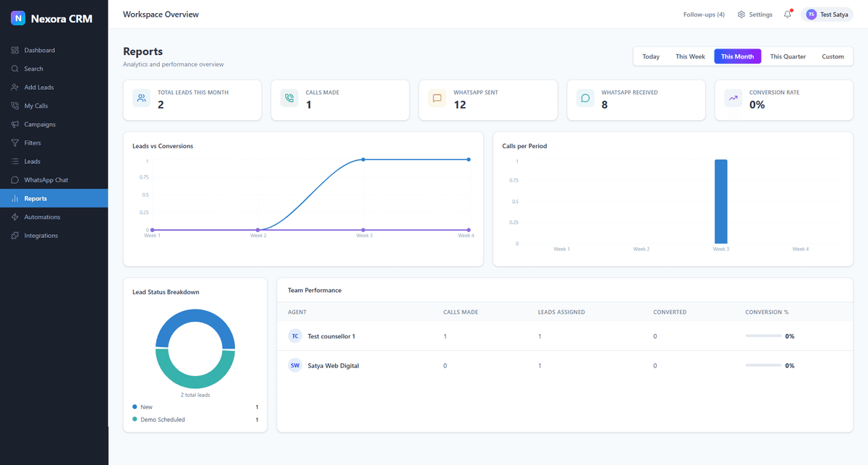Click the Filters funnel icon
Screen dimensions: 868x465
[x=15, y=143]
